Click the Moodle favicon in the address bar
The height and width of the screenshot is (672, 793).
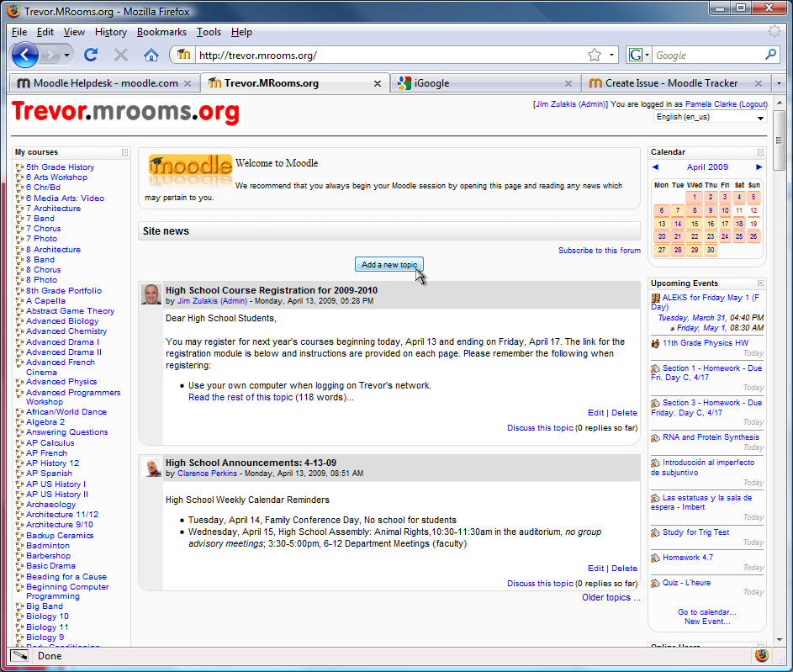point(183,54)
